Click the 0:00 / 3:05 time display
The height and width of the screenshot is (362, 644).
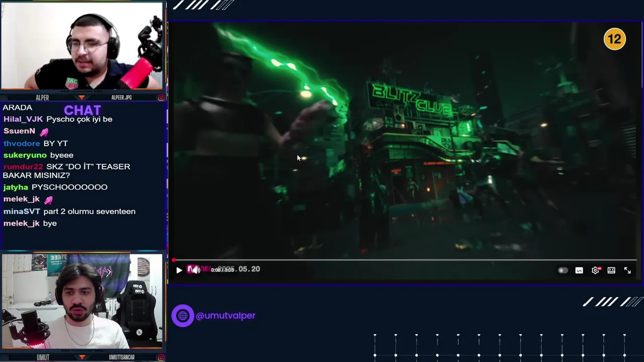pos(222,270)
